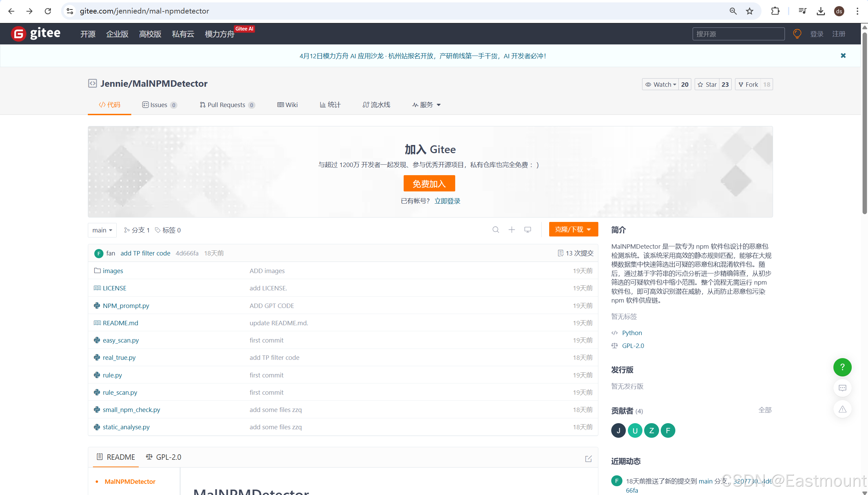Image resolution: width=868 pixels, height=495 pixels.
Task: Click the search icon in repo toolbar
Action: [496, 230]
